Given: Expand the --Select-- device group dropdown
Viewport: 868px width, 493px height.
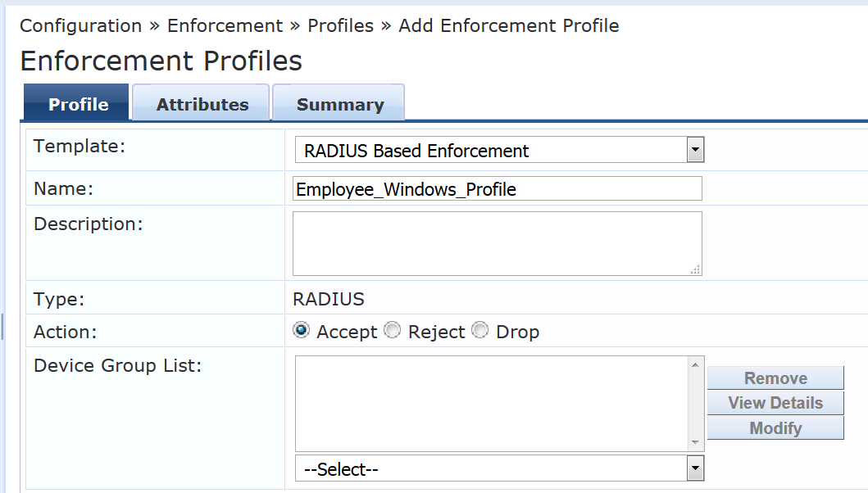Looking at the screenshot, I should pos(499,468).
